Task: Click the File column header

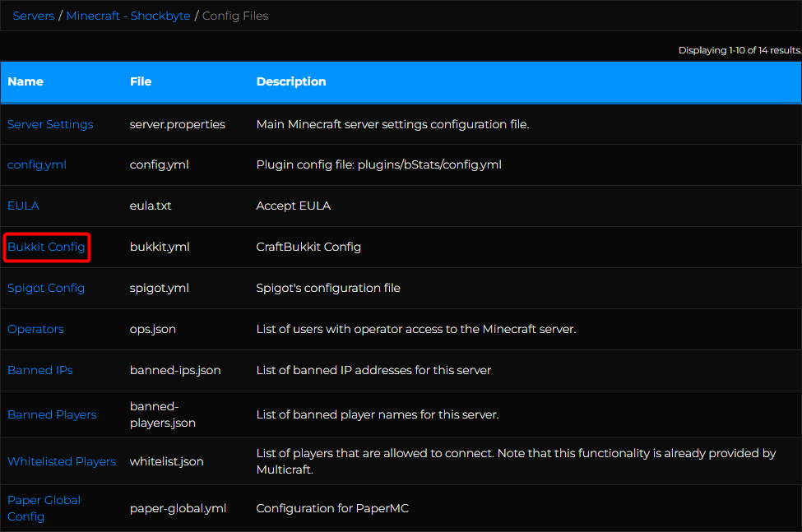Action: (141, 81)
